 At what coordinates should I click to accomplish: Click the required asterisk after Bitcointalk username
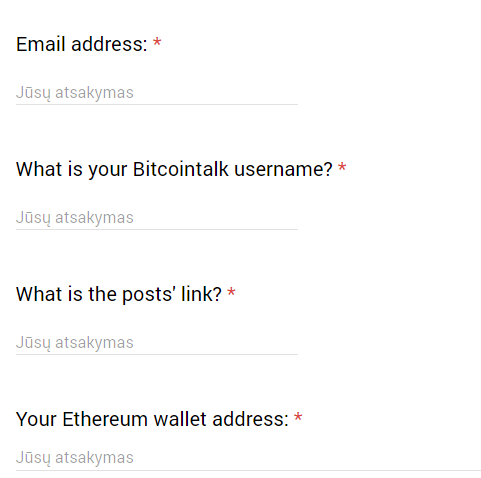click(x=342, y=167)
